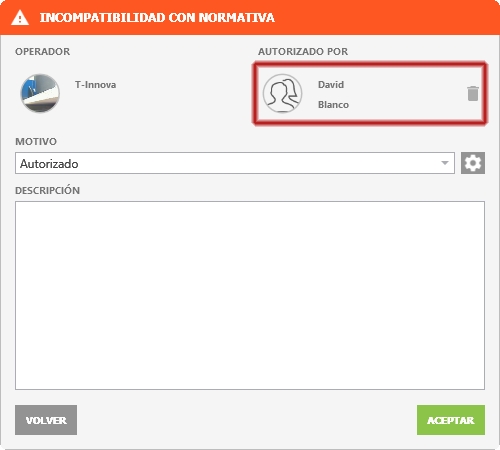The height and width of the screenshot is (450, 500).
Task: Click the Blanco surname text
Action: [333, 105]
